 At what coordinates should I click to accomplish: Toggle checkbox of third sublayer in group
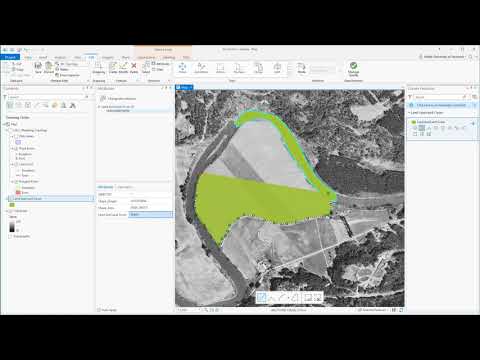click(16, 164)
